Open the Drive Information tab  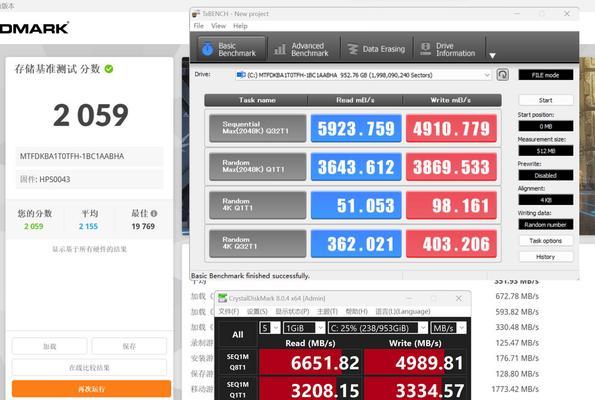[449, 49]
